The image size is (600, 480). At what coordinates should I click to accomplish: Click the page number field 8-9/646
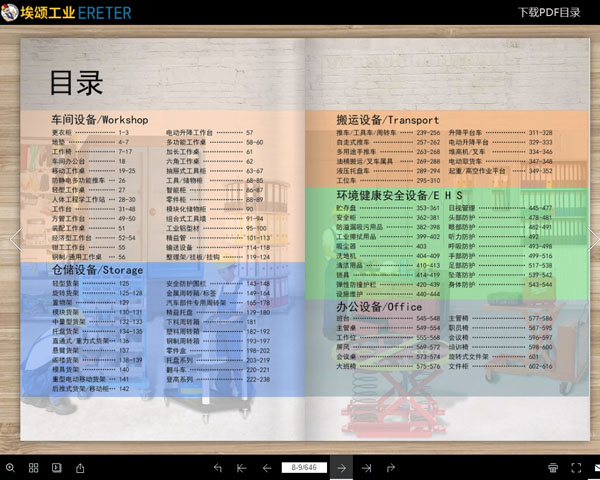click(304, 467)
